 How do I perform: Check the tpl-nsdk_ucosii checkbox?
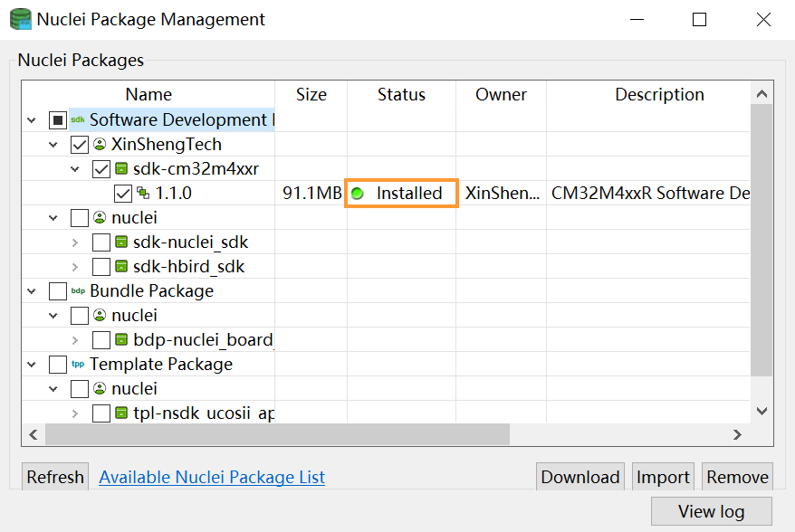pyautogui.click(x=101, y=413)
